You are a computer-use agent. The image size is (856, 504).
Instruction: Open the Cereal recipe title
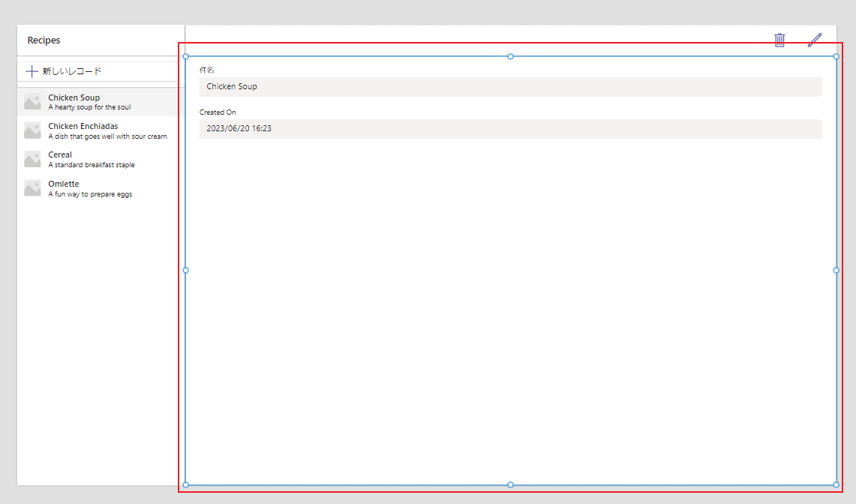pos(60,154)
